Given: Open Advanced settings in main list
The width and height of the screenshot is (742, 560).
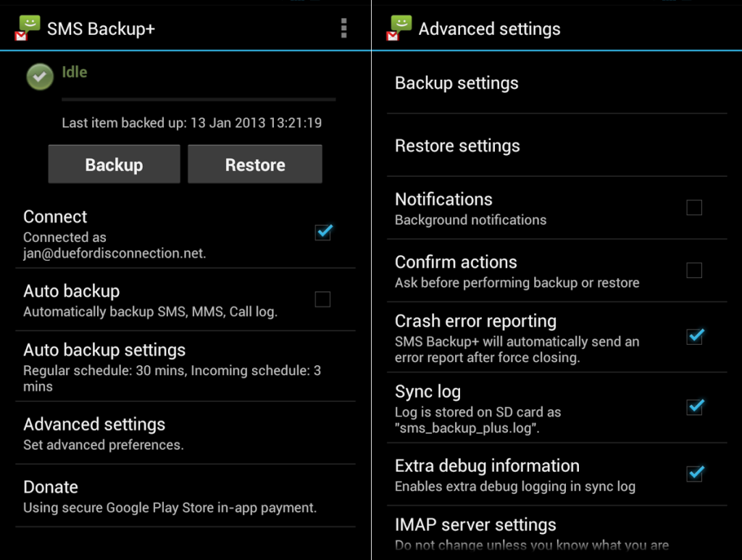Looking at the screenshot, I should coord(185,432).
